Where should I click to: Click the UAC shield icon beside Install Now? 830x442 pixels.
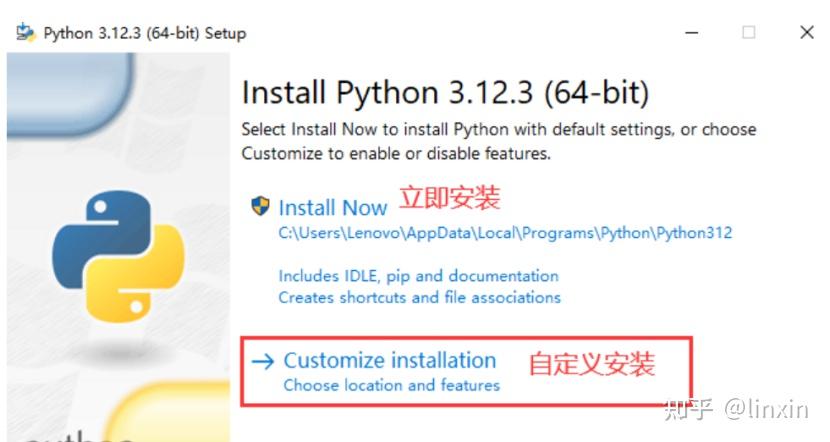point(260,206)
